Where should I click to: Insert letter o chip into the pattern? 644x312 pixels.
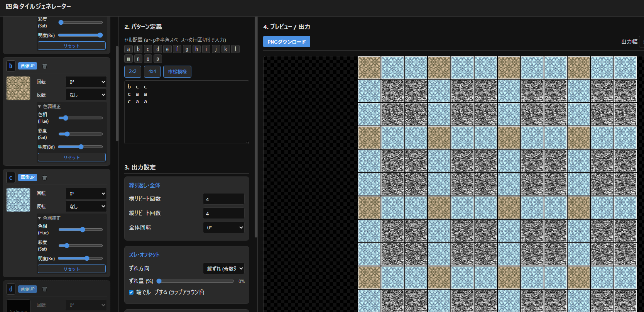148,59
